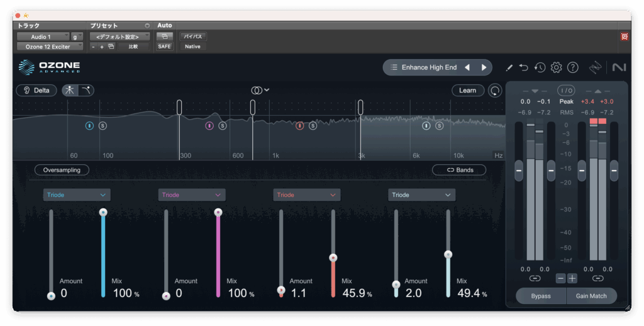
Task: Click the undo arrow icon
Action: [x=523, y=67]
